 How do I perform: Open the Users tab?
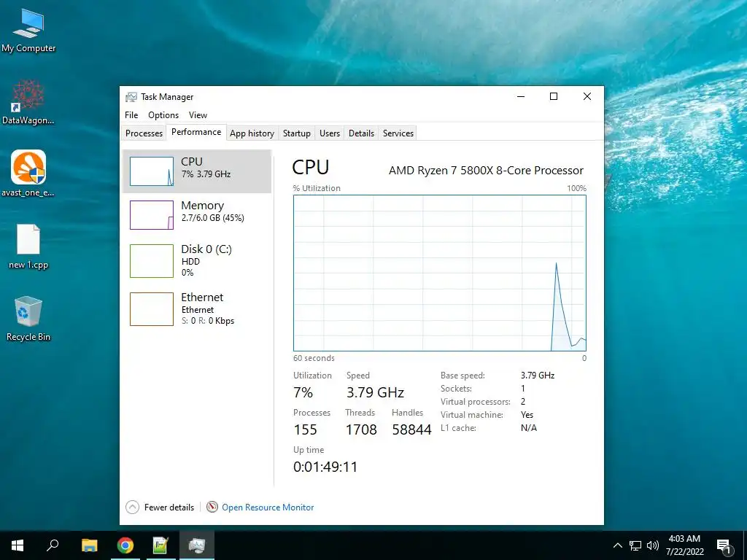coord(330,133)
